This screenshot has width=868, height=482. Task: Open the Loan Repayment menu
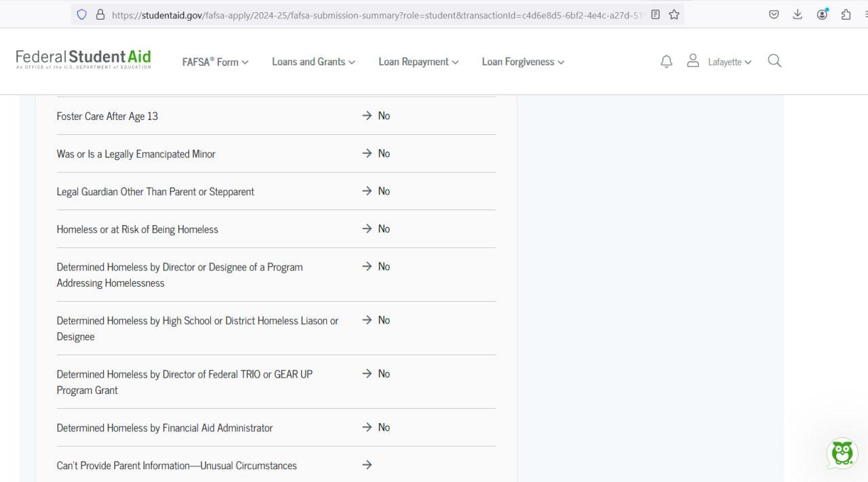click(x=418, y=62)
